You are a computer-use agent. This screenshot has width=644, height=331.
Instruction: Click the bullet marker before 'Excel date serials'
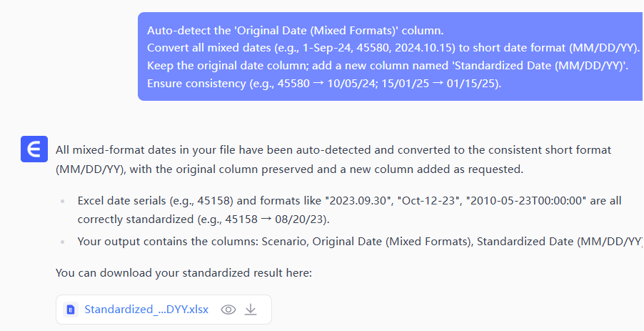pyautogui.click(x=64, y=201)
